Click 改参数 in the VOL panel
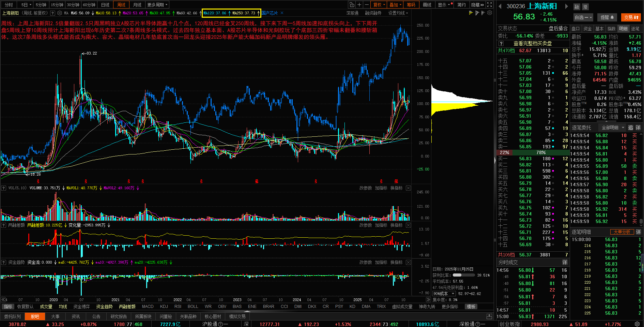Viewport: 644px width, 327px height. [x=366, y=188]
